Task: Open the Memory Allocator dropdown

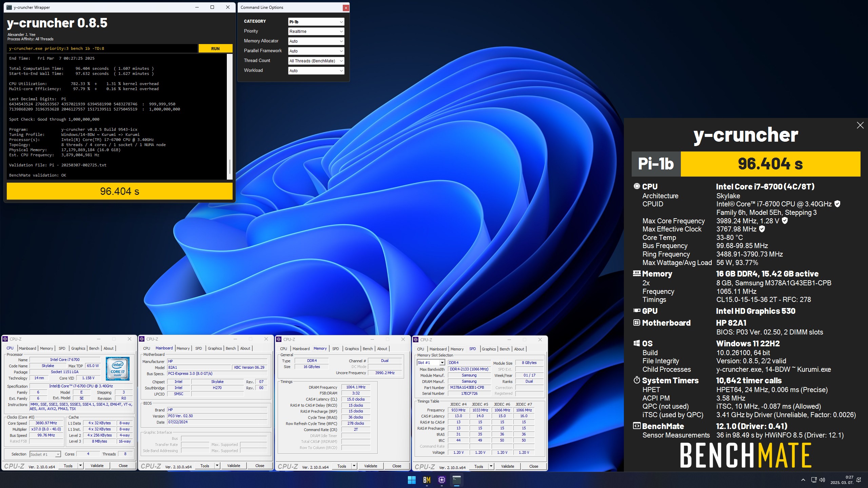Action: coord(316,41)
